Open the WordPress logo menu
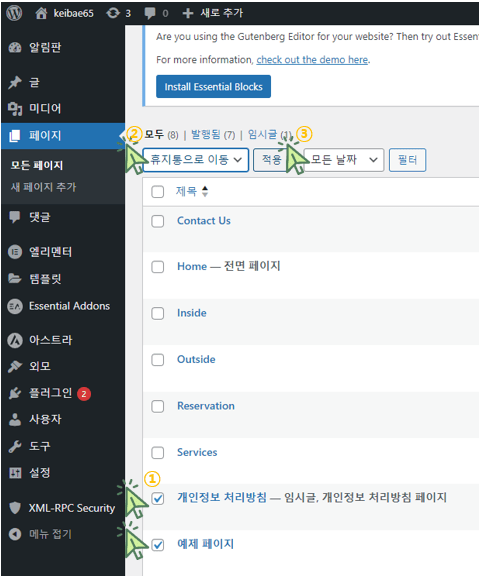The height and width of the screenshot is (578, 479). coord(14,13)
